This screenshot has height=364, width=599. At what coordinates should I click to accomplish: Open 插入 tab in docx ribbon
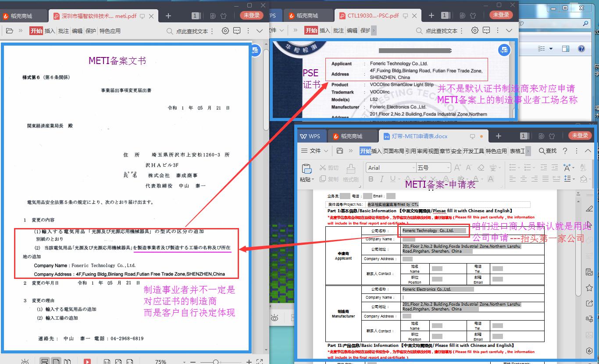[376, 151]
